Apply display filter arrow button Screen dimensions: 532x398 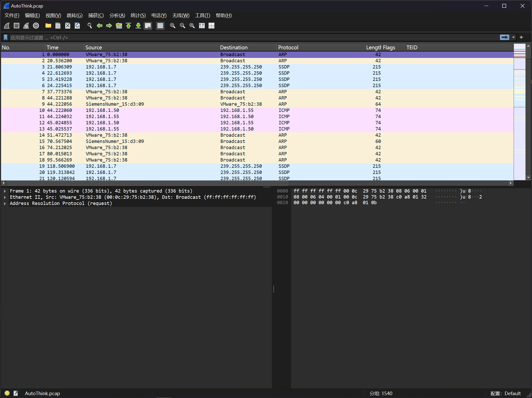tap(504, 37)
